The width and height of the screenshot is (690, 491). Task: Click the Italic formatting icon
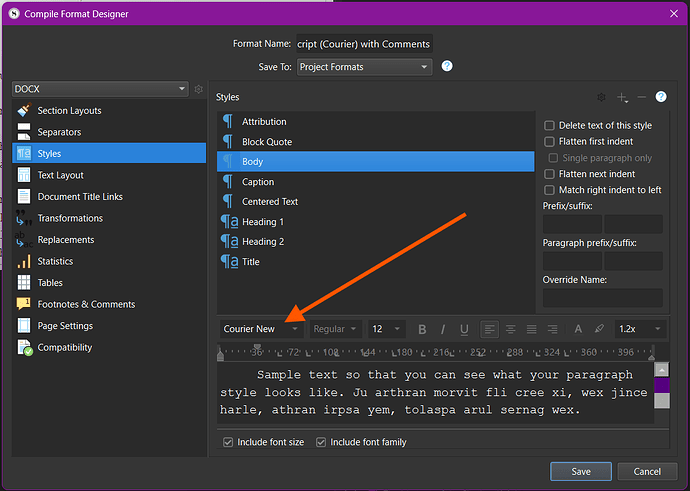click(x=444, y=329)
